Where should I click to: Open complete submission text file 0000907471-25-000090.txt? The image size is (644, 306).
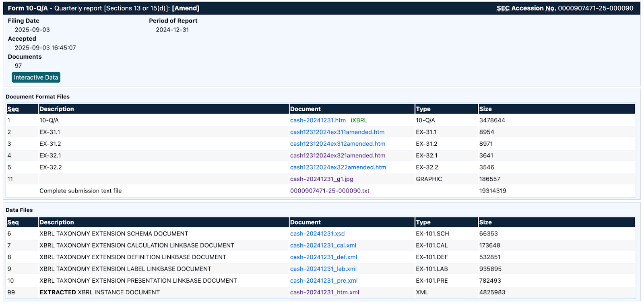click(x=329, y=191)
